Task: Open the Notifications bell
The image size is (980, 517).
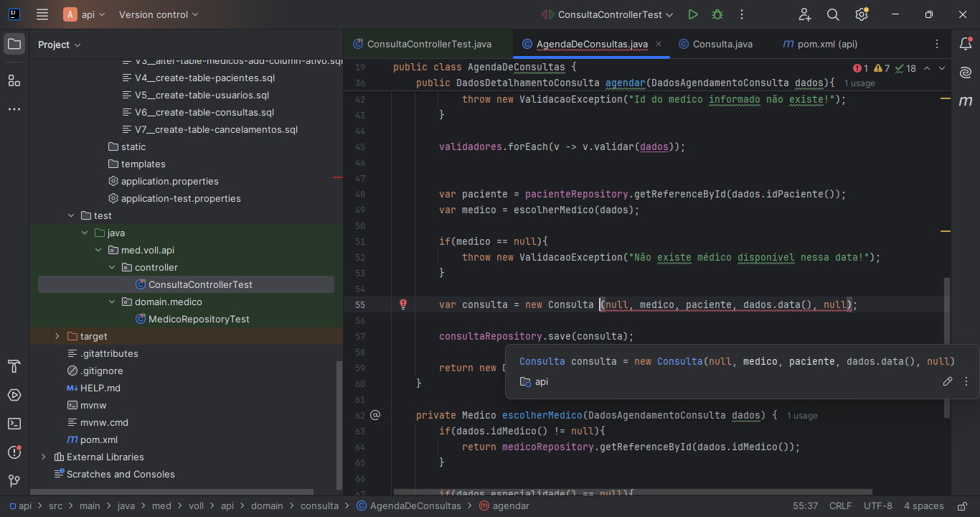Action: coord(966,45)
